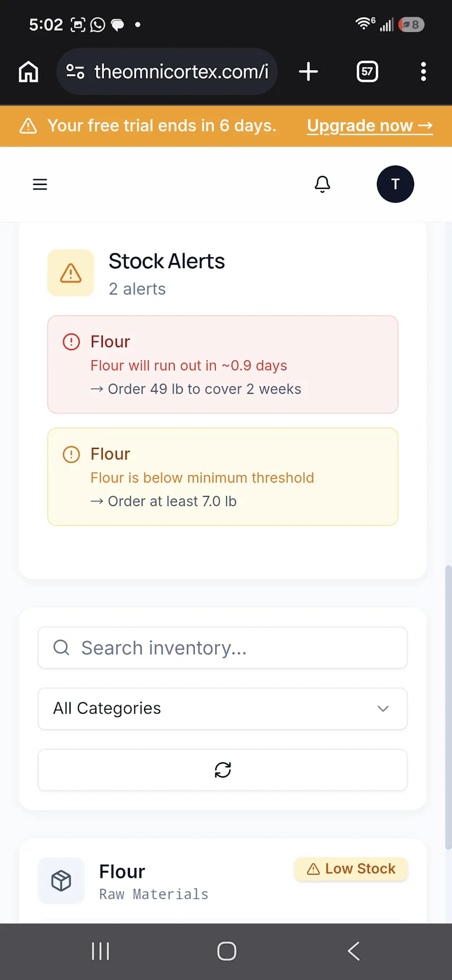Image resolution: width=452 pixels, height=980 pixels.
Task: Select the Flour run-out alert card
Action: pyautogui.click(x=223, y=365)
